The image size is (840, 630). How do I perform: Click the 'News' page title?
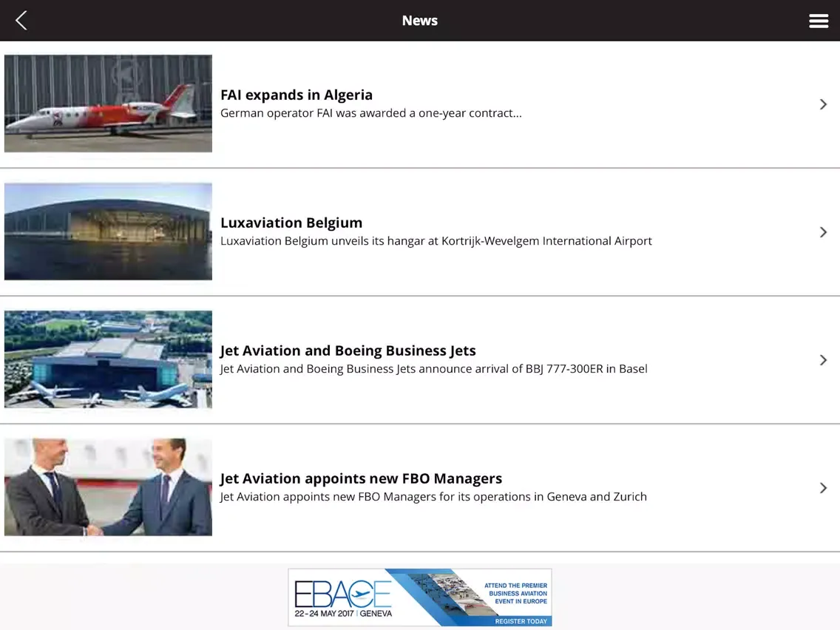click(x=420, y=21)
